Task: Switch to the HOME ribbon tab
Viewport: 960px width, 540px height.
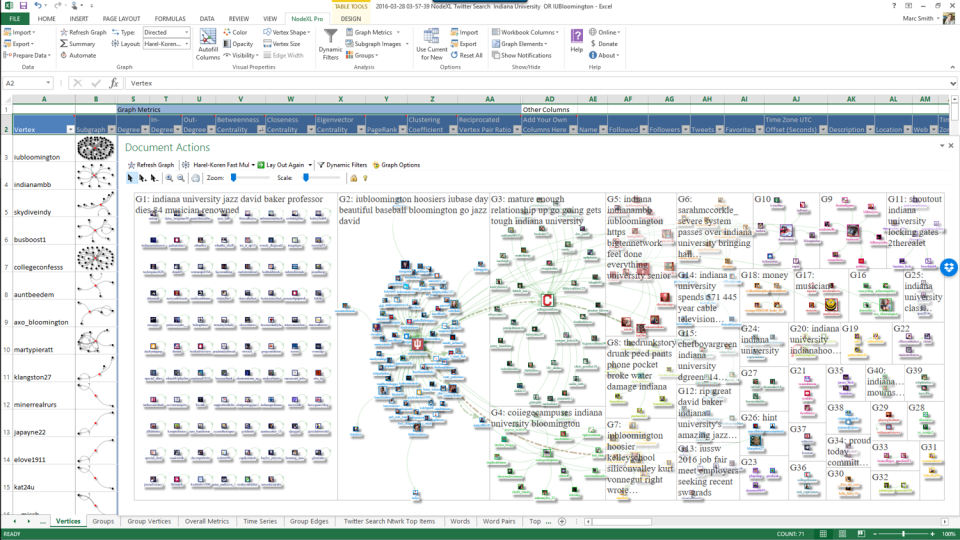Action: coord(47,19)
